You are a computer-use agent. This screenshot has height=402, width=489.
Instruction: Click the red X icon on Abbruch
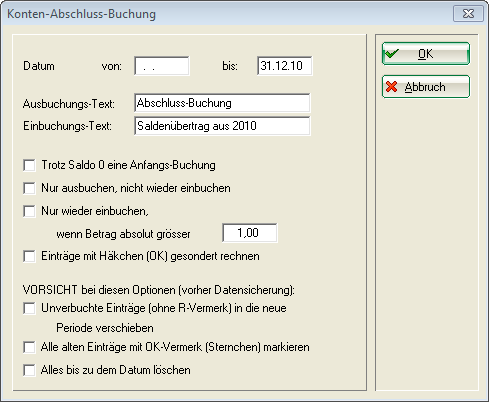pyautogui.click(x=391, y=86)
